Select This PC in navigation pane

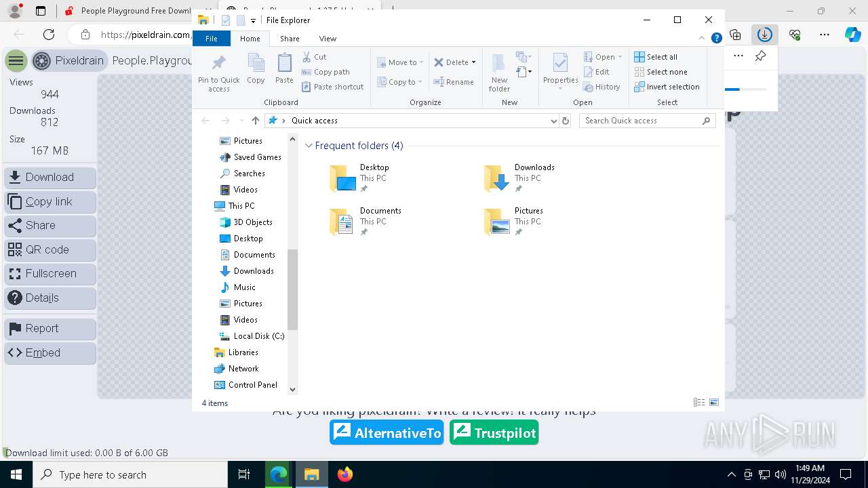(x=235, y=206)
